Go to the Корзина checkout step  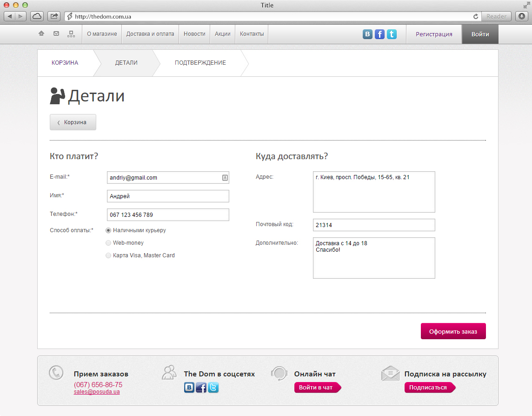(x=65, y=63)
